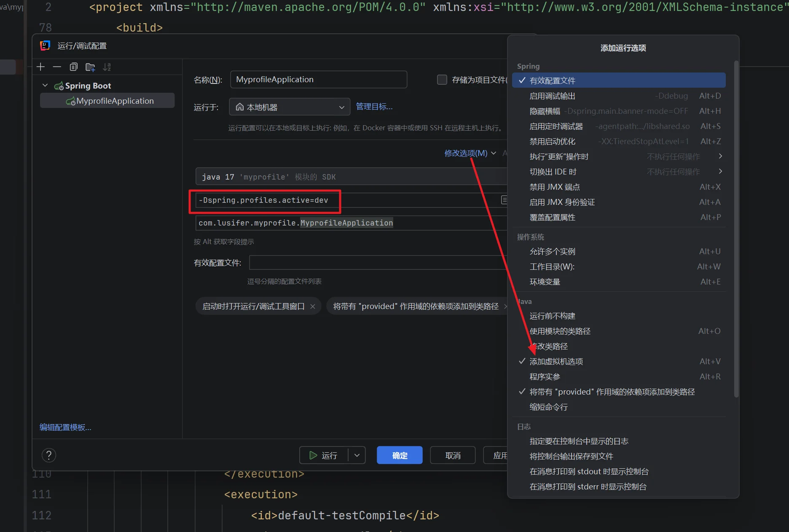This screenshot has height=532, width=789.
Task: Select 禁用 JMX 端点 option
Action: (619, 187)
